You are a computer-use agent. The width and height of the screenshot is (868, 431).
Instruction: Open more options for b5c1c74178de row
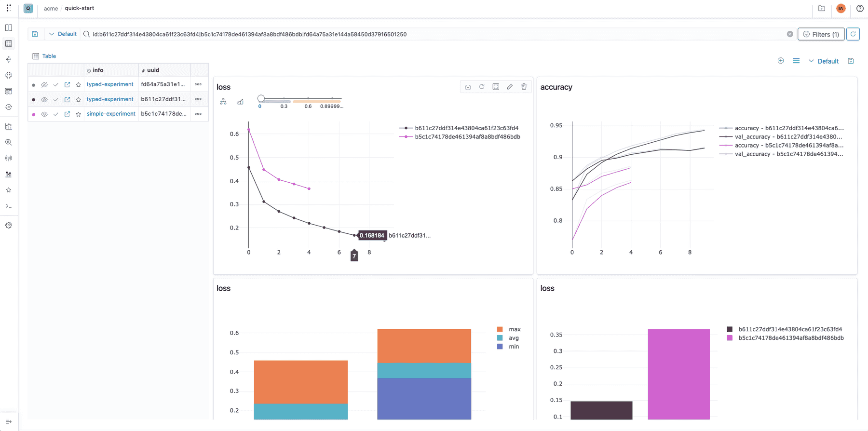[198, 114]
